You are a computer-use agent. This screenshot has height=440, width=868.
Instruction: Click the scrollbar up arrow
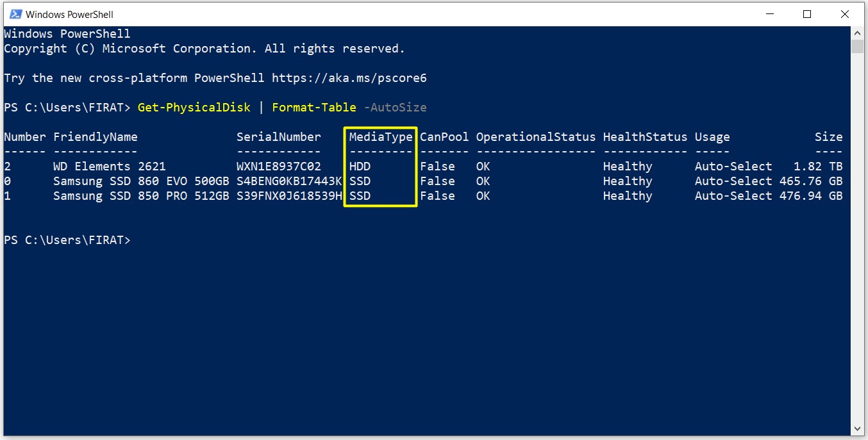click(x=857, y=33)
